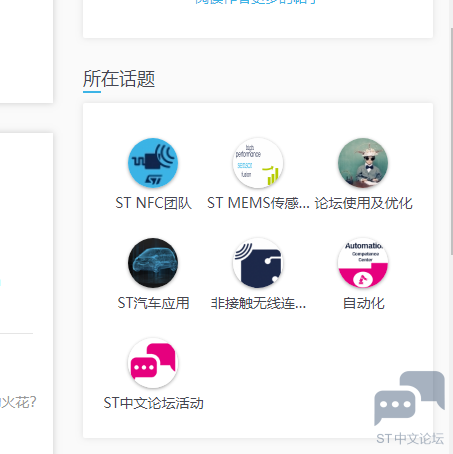Screen dimensions: 453x454
Task: Click the 所在话题 section heading
Action: [119, 79]
